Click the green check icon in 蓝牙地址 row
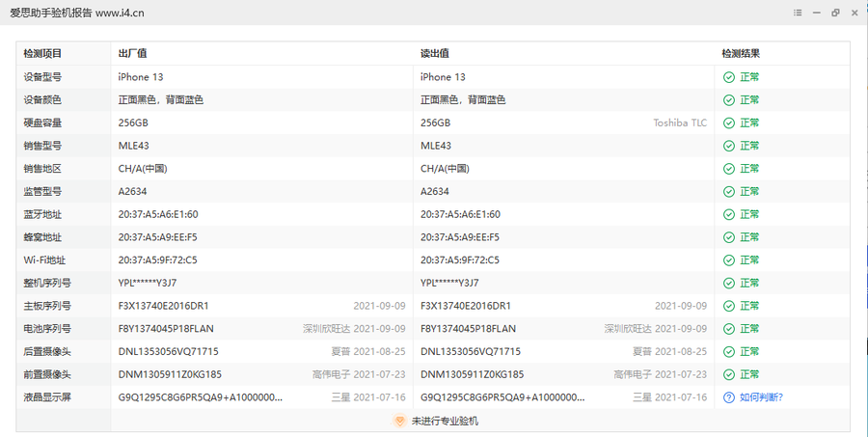Screen dimensions: 868x437 pos(728,214)
